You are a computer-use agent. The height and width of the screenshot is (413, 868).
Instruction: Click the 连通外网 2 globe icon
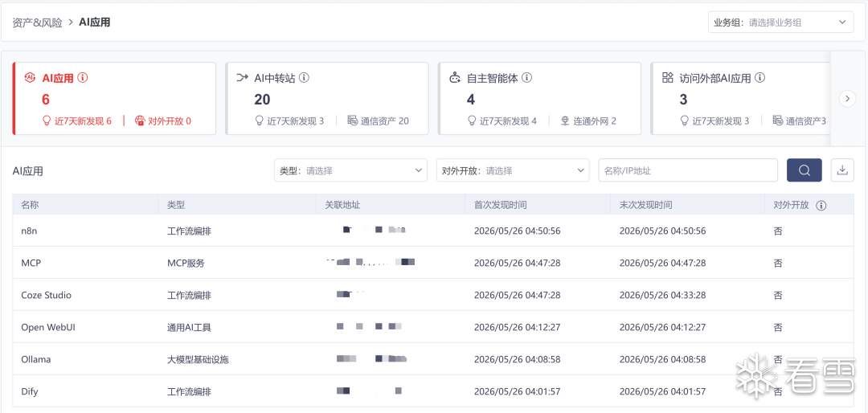coord(565,121)
